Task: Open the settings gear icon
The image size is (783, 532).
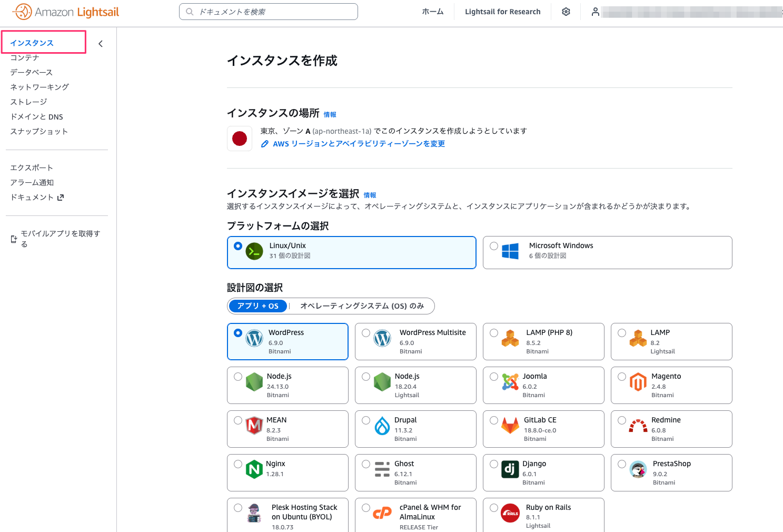Action: [566, 12]
